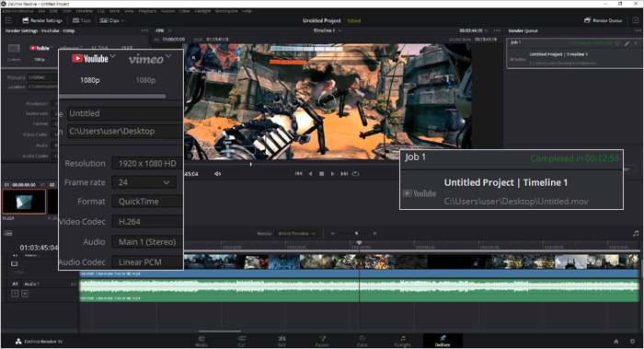Mute the Audio 1 track

[x=25, y=294]
